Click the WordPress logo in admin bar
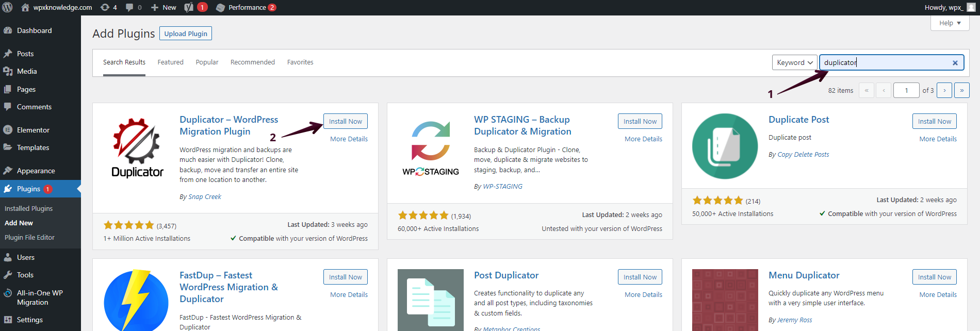This screenshot has width=980, height=331. [x=8, y=7]
